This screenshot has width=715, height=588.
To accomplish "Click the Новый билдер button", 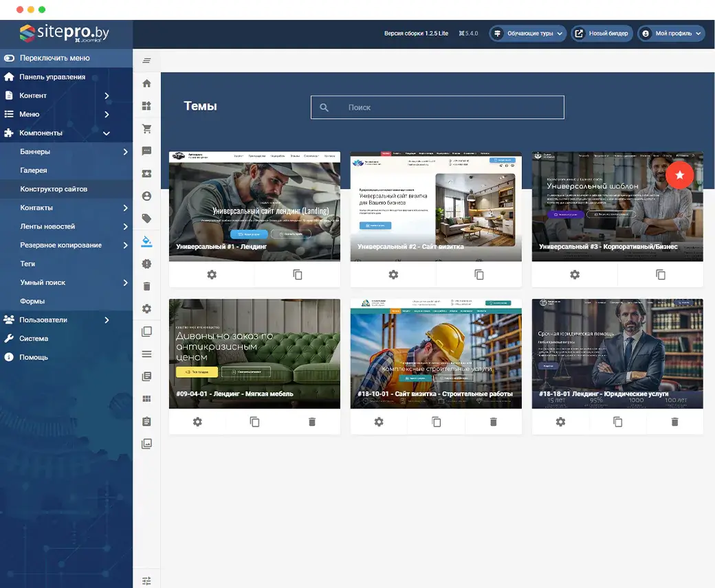I will (602, 33).
